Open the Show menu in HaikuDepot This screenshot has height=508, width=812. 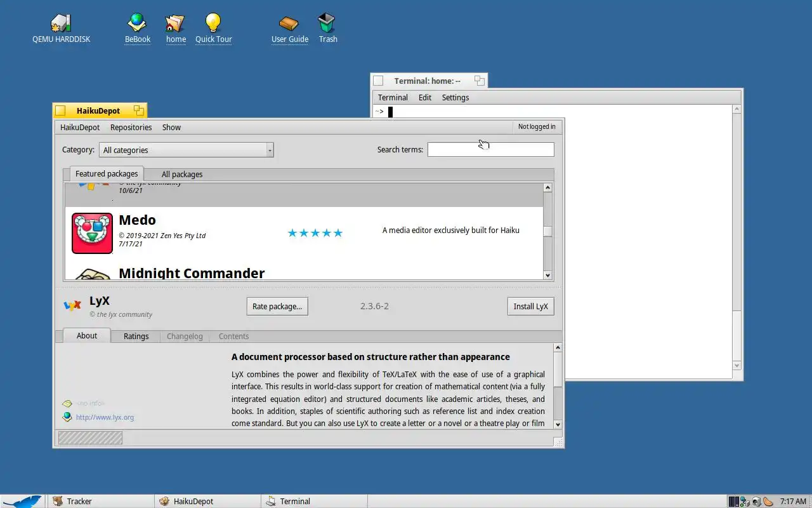[171, 127]
